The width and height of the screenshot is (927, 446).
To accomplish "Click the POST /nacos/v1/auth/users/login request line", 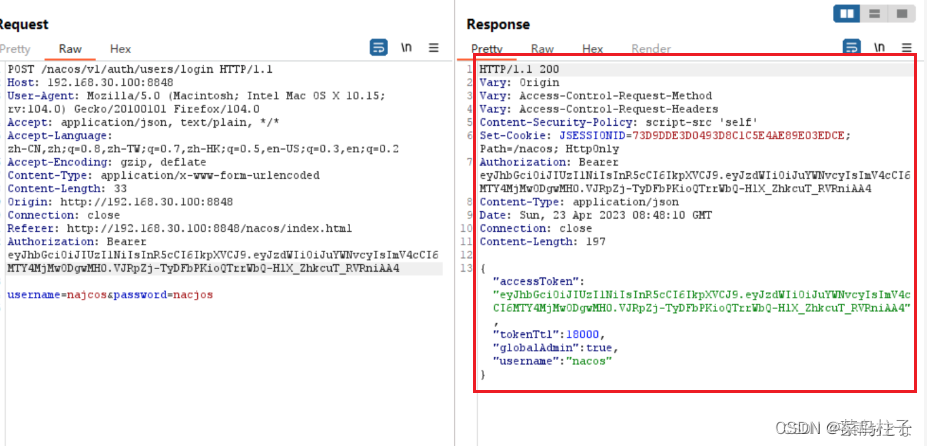I will pos(140,69).
